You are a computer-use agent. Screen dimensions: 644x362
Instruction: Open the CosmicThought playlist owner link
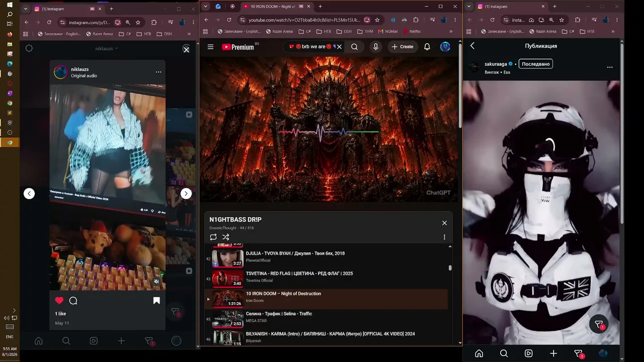pos(223,228)
